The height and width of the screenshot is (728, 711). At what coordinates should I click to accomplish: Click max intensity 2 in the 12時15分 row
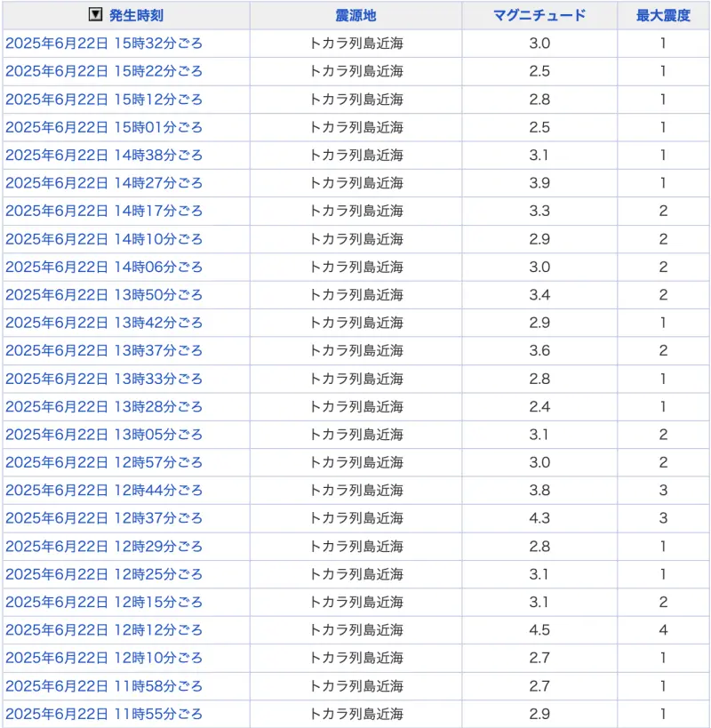click(663, 602)
